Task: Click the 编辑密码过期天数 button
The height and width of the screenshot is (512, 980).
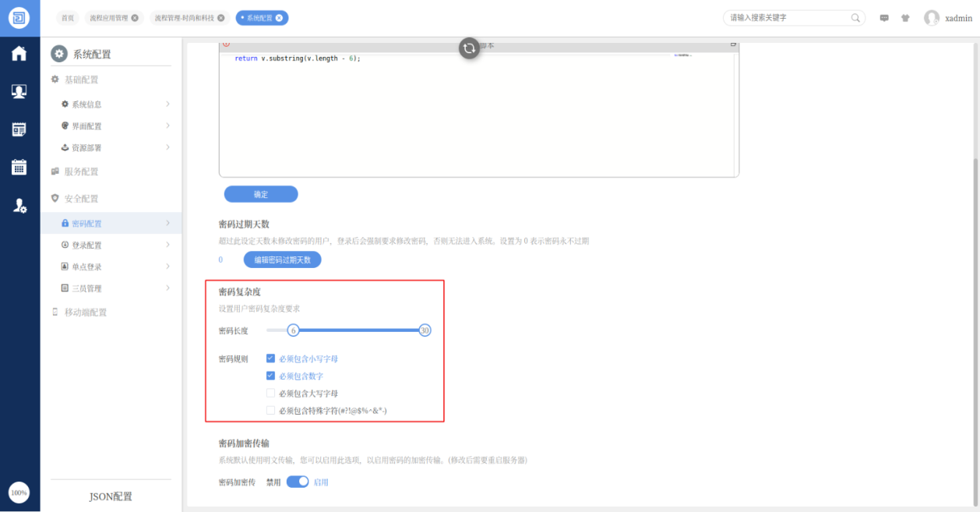Action: point(282,260)
